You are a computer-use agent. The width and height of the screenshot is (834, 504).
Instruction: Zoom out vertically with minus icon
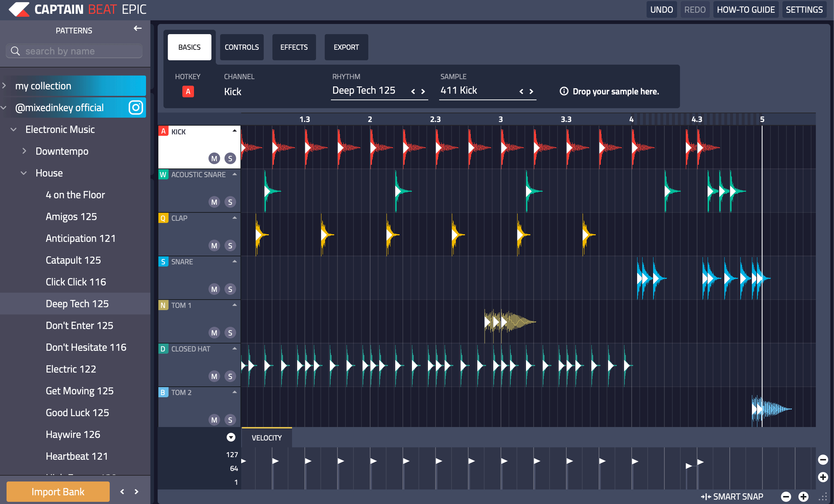point(823,460)
